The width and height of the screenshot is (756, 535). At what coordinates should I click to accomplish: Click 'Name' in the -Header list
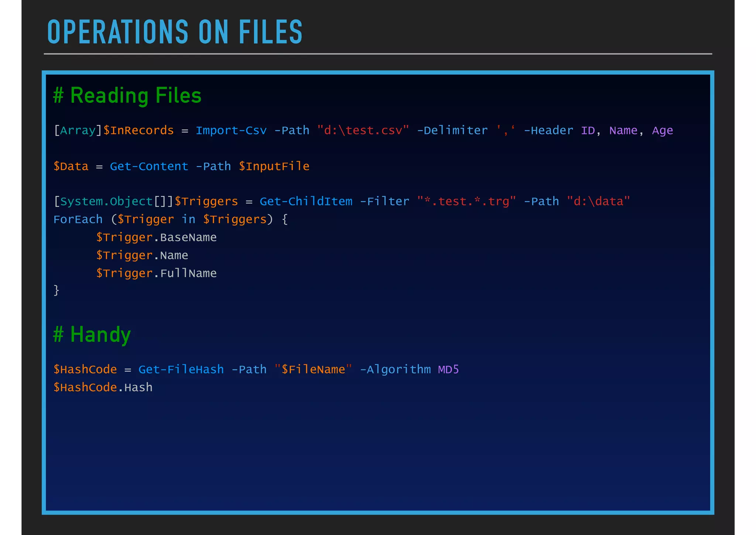(x=623, y=130)
